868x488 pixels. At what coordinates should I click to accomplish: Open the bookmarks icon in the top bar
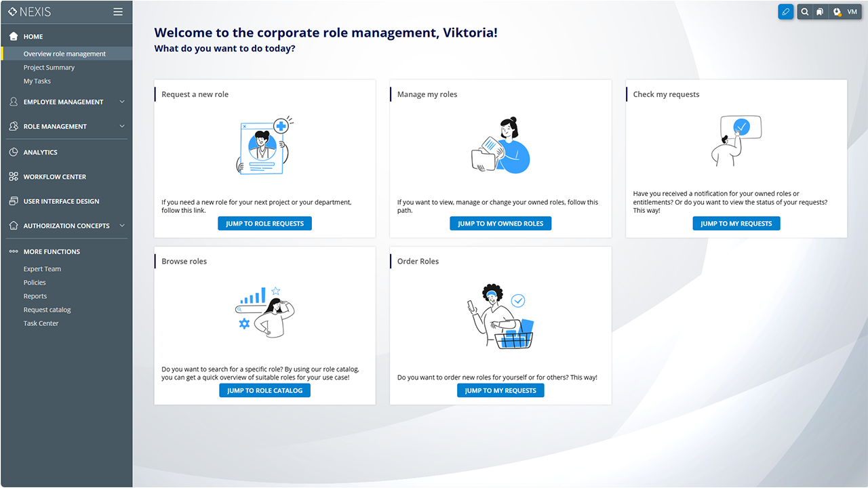coord(820,12)
